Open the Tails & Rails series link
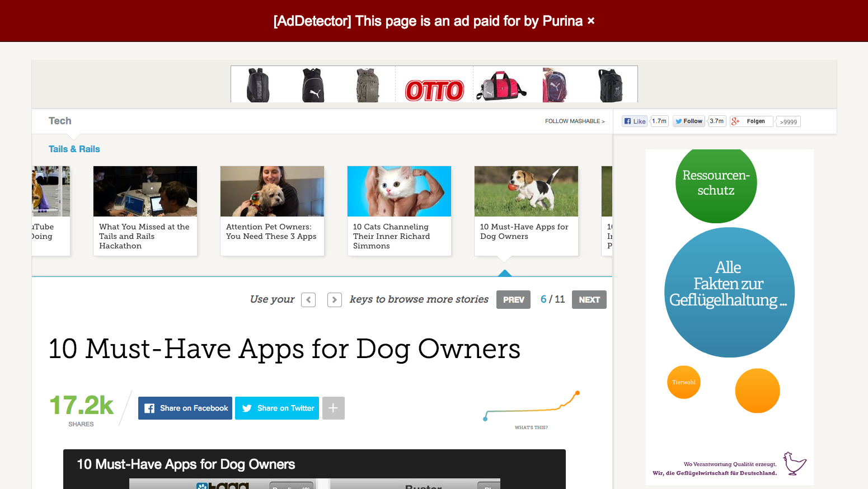The width and height of the screenshot is (868, 489). [x=74, y=149]
